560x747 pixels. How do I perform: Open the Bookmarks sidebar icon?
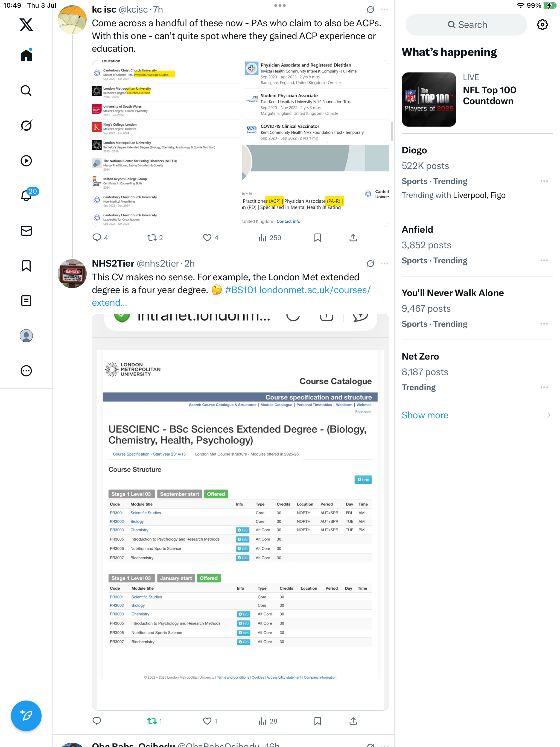click(x=26, y=266)
